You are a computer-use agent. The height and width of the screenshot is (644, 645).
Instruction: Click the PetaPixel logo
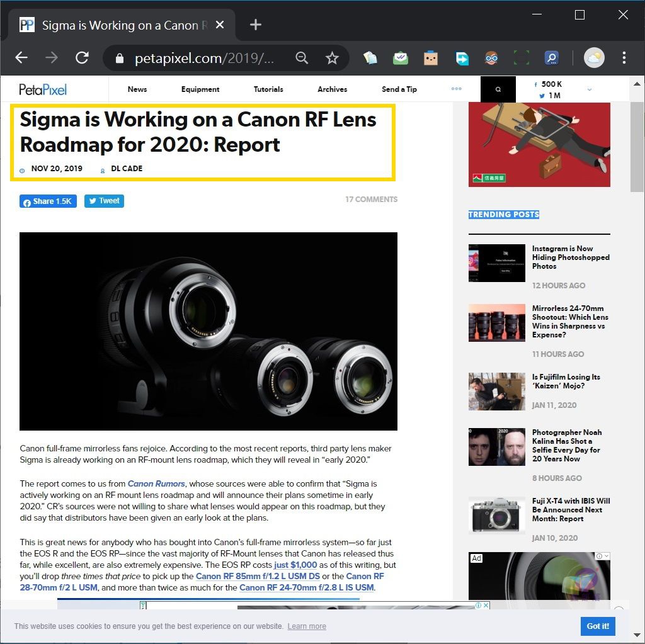pos(43,89)
